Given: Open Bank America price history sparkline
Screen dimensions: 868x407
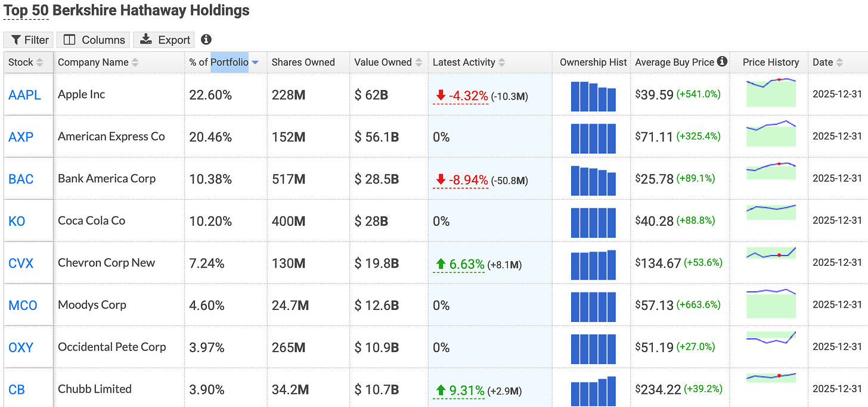Looking at the screenshot, I should tap(771, 170).
